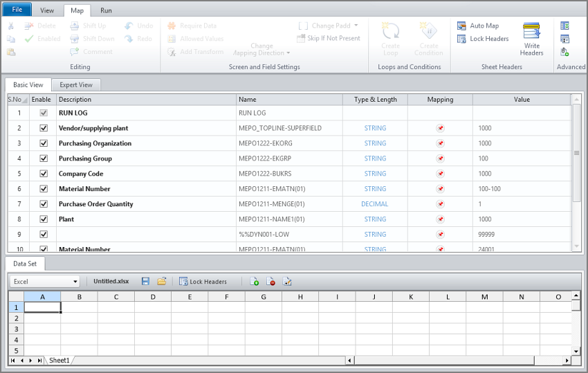This screenshot has width=588, height=373.
Task: Add a Comment from the ribbon
Action: 91,52
